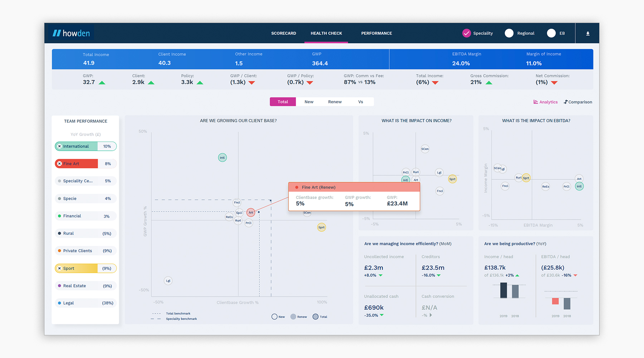Click the Howden logo

(x=71, y=33)
